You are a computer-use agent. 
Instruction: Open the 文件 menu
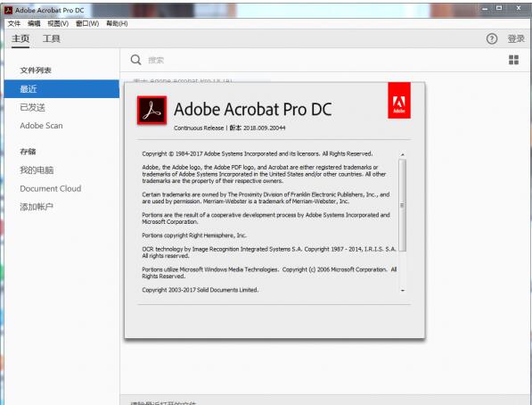click(x=14, y=23)
